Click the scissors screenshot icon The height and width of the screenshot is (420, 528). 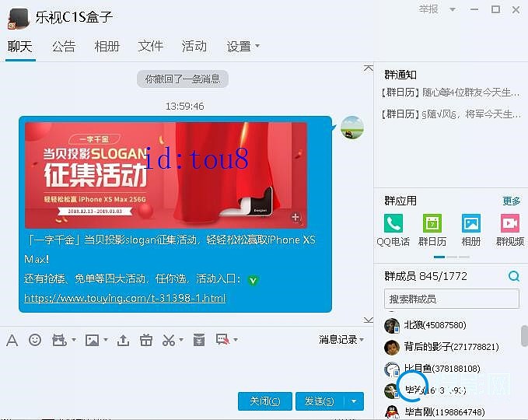pyautogui.click(x=169, y=340)
